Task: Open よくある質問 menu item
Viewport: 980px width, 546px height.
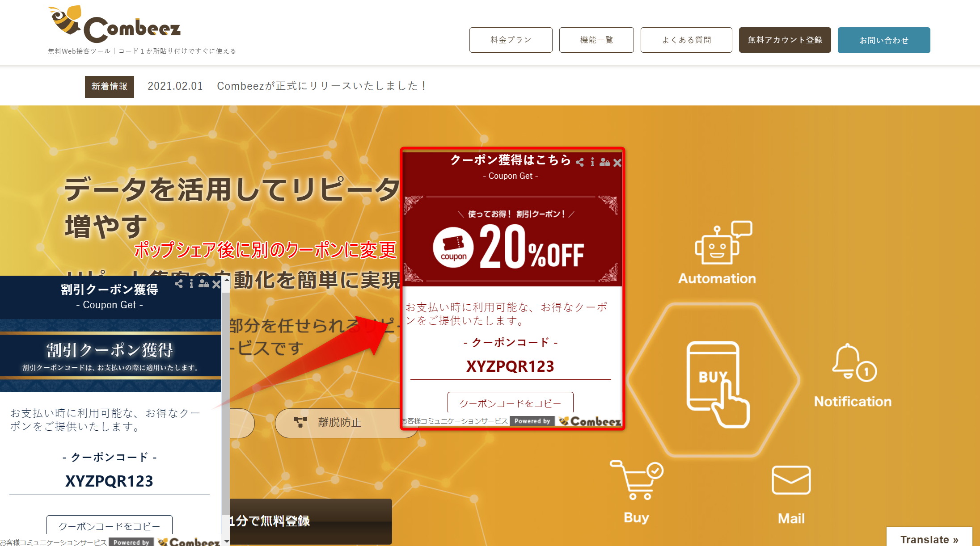Action: pyautogui.click(x=686, y=40)
